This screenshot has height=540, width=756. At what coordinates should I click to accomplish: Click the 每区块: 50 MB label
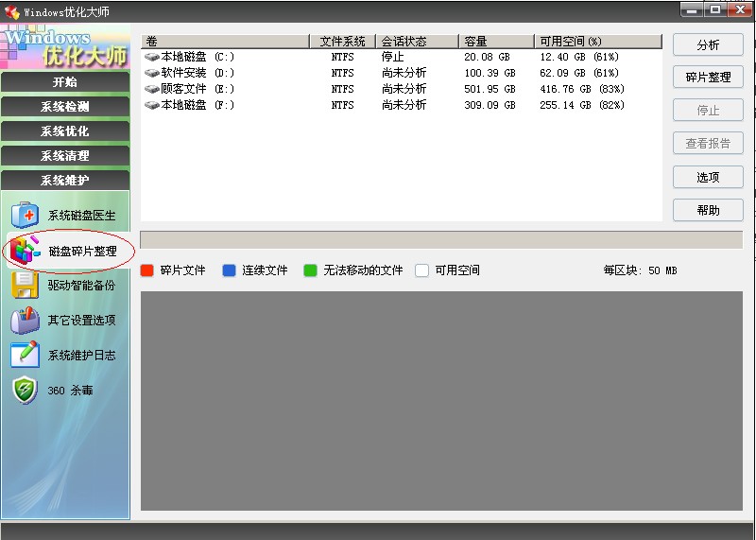click(641, 270)
